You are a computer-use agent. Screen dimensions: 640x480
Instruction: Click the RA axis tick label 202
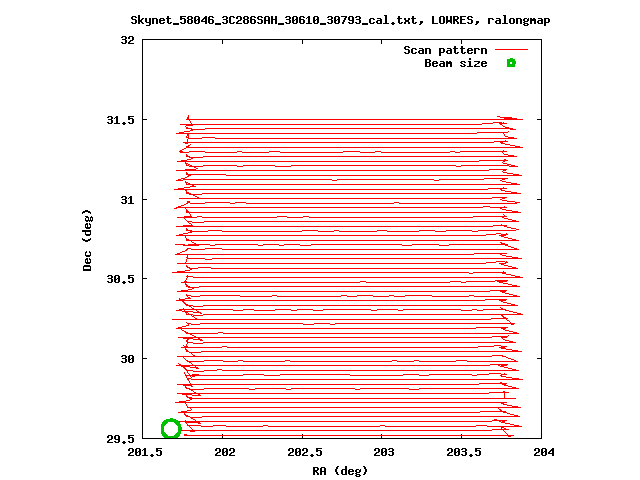point(225,452)
